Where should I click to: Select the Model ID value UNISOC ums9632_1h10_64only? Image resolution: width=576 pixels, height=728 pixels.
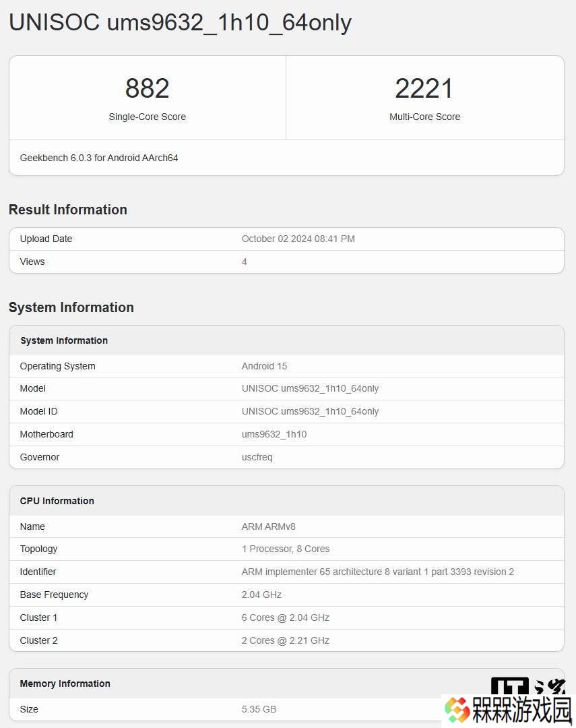click(x=310, y=411)
